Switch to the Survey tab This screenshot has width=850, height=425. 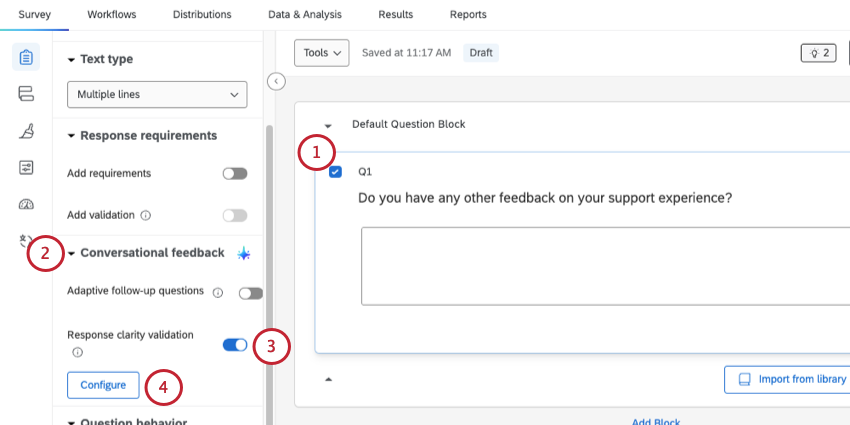[34, 15]
